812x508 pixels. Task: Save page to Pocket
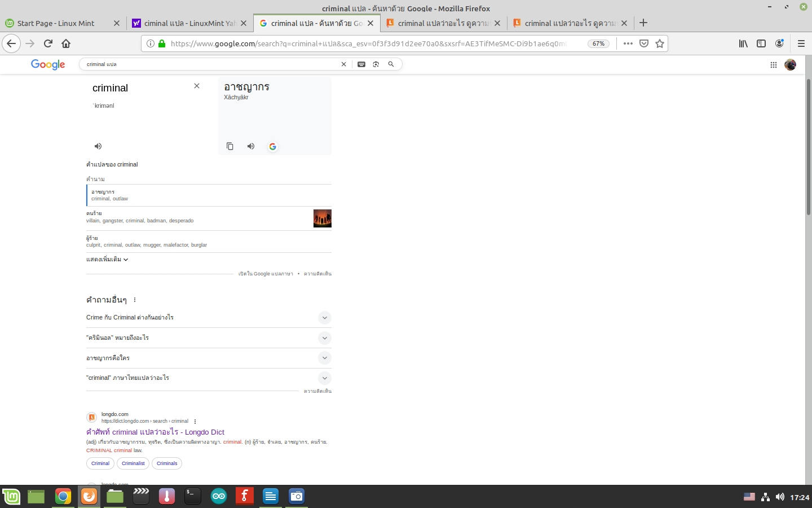coord(644,43)
